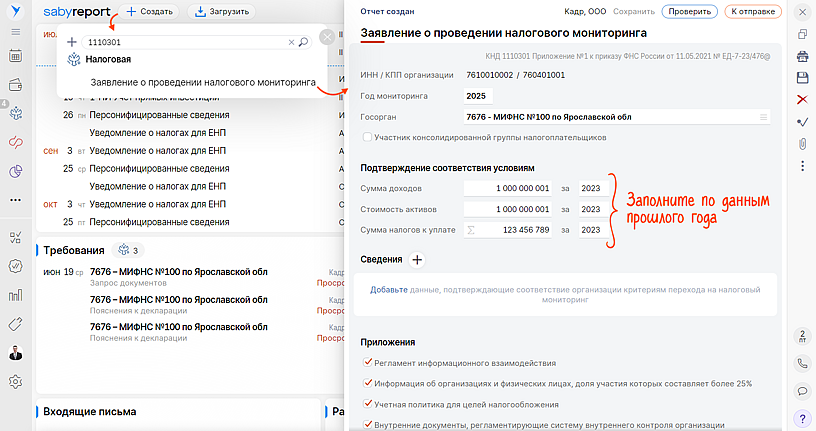Open the three-dots more menu in right toolbar

802,166
